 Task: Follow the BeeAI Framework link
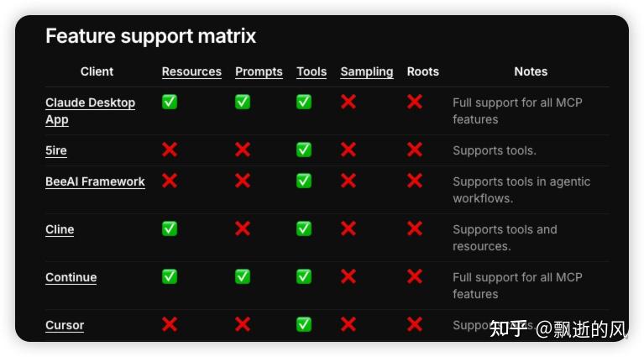(x=95, y=181)
